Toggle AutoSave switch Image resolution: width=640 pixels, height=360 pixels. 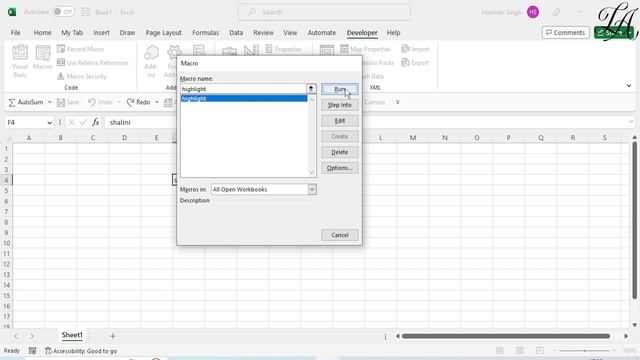click(x=63, y=12)
